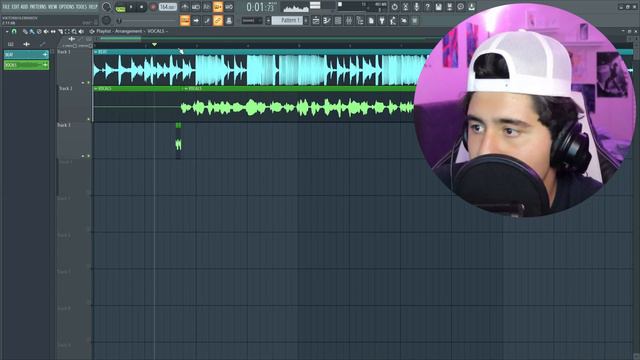Click the step editing arrow icon
Viewport: 640px width, 360px height.
pos(196,20)
